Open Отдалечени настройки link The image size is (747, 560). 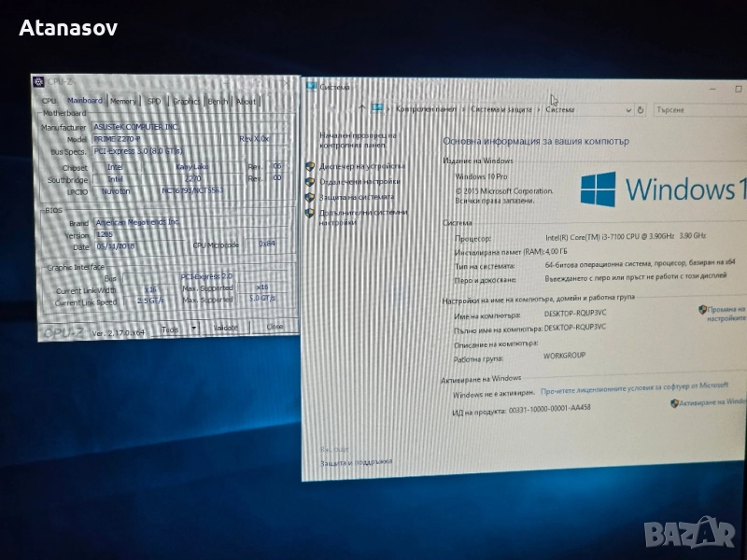click(x=360, y=181)
